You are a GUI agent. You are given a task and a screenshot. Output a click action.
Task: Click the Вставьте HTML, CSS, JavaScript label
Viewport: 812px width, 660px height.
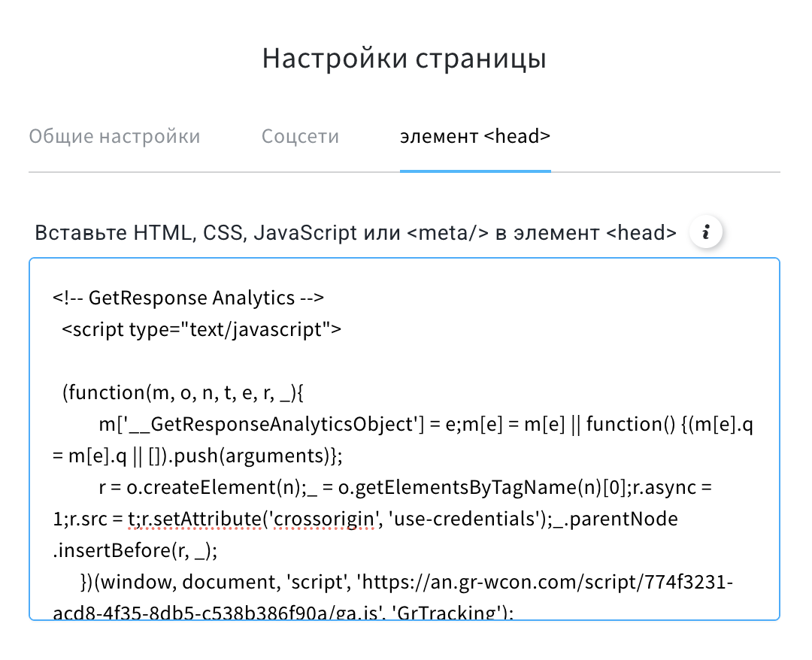(x=355, y=233)
